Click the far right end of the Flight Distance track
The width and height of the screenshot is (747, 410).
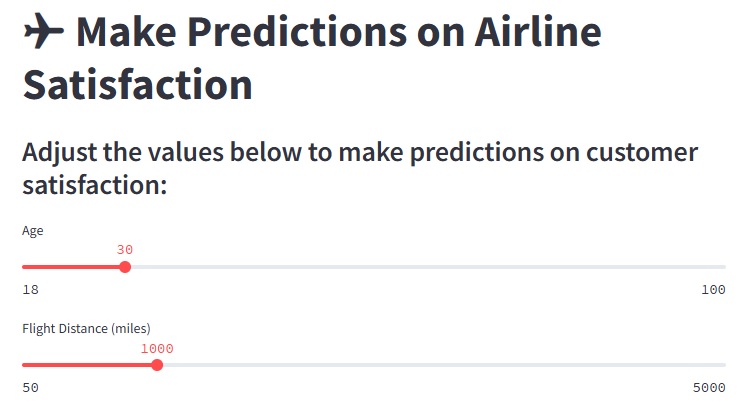tap(722, 365)
